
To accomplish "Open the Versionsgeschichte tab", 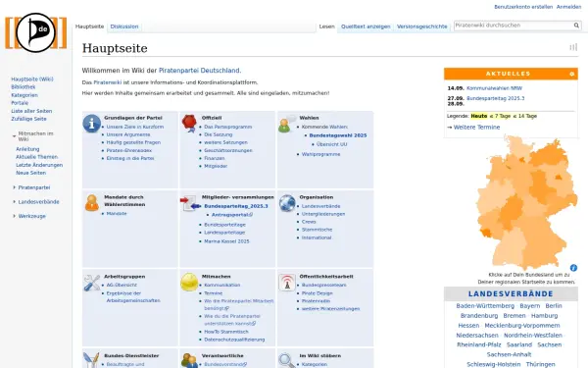I will [421, 26].
